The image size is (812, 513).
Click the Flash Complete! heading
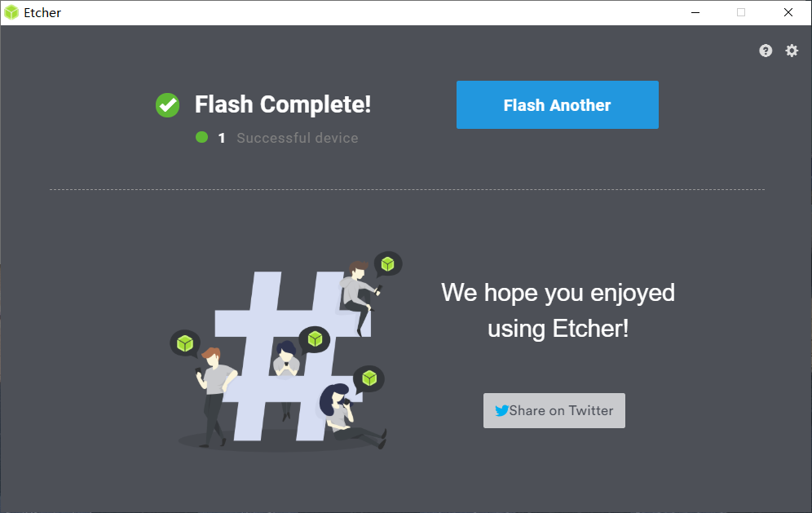click(283, 104)
